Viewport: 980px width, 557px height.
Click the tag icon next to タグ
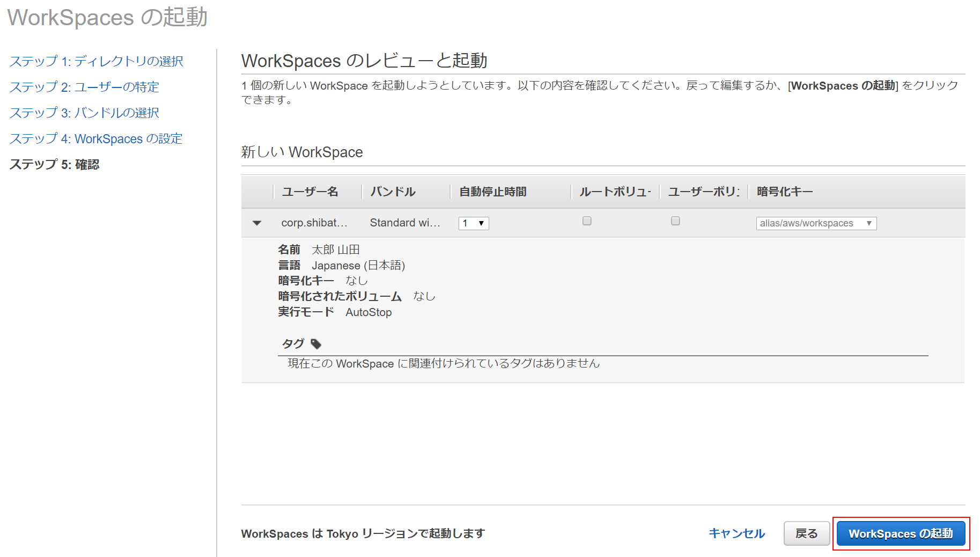click(x=316, y=343)
